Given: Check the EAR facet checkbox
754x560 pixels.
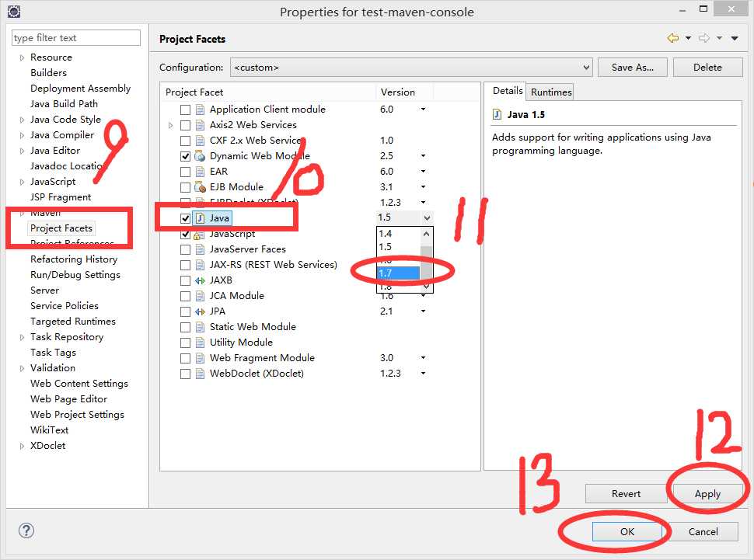Looking at the screenshot, I should click(x=185, y=172).
